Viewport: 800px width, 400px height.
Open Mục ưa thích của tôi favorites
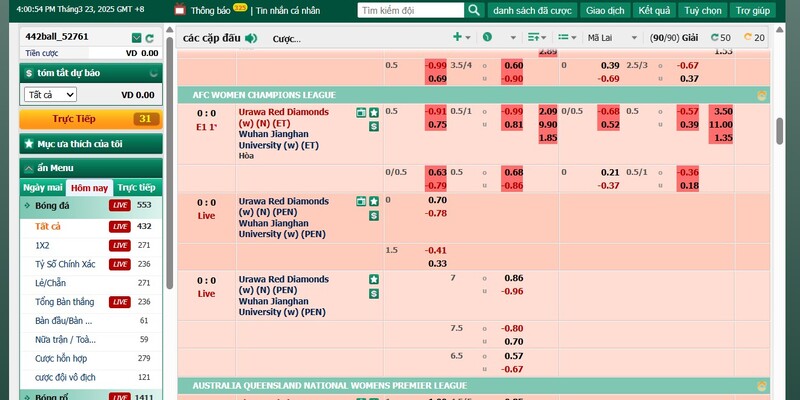tap(91, 144)
